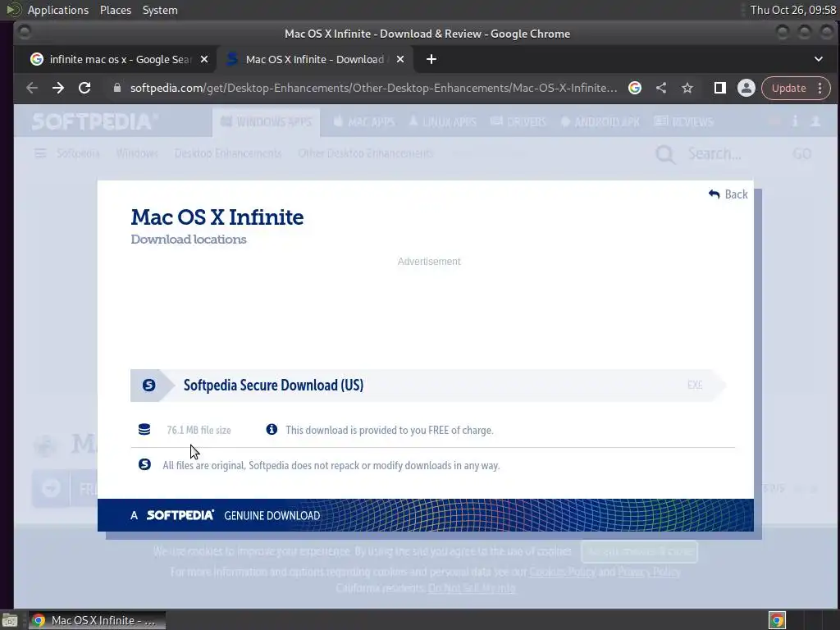Click the Do Not Sell My Info link

(x=472, y=588)
